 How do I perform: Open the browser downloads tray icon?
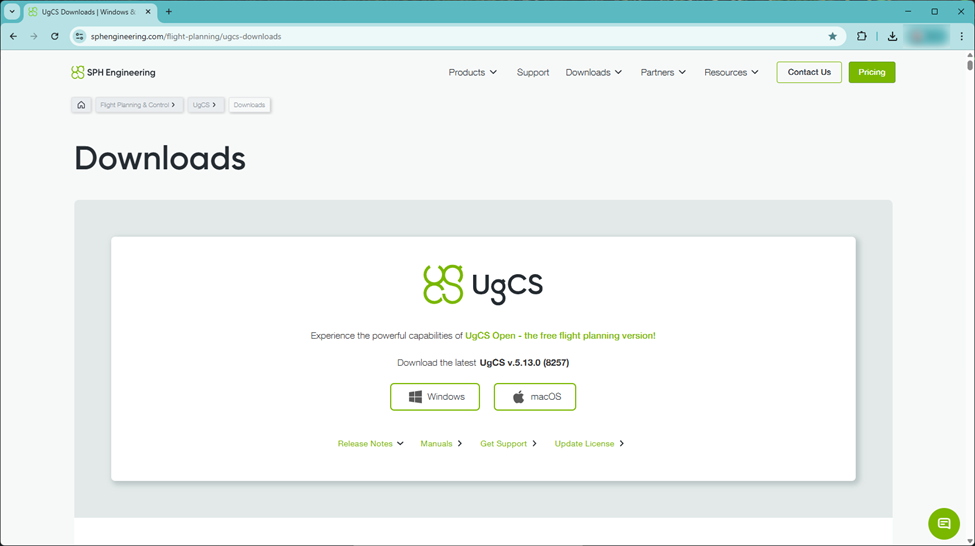coord(892,36)
